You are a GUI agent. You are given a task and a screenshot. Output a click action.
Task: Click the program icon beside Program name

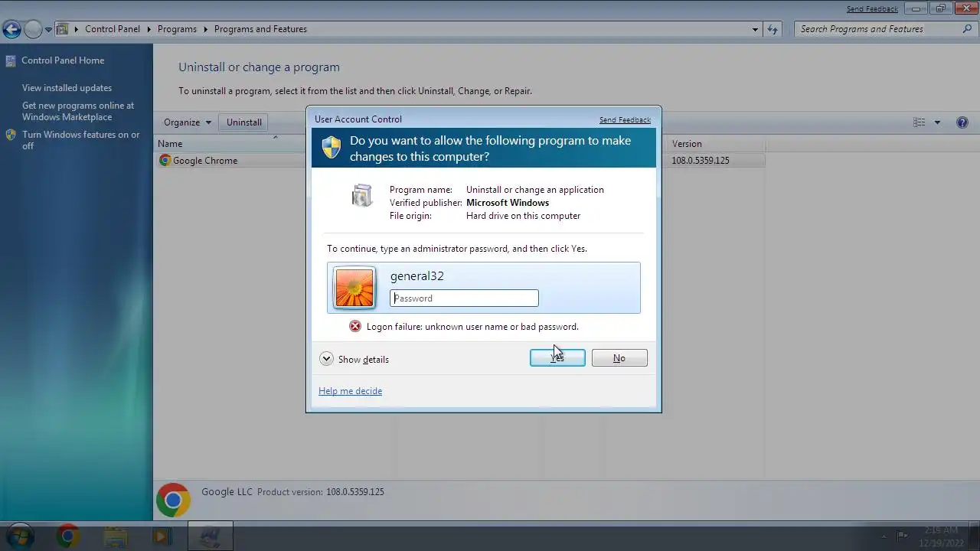(x=361, y=195)
